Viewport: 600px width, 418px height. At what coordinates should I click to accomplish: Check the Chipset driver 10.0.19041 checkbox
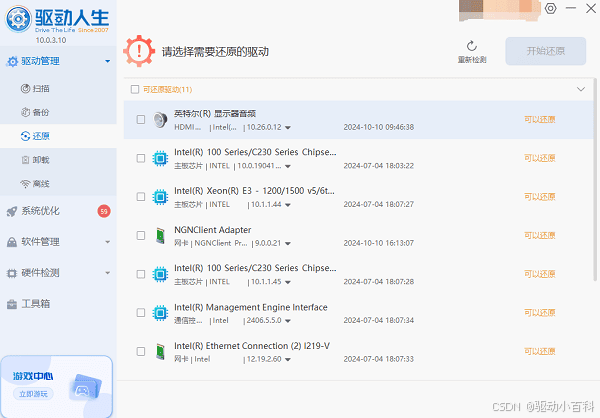141,158
